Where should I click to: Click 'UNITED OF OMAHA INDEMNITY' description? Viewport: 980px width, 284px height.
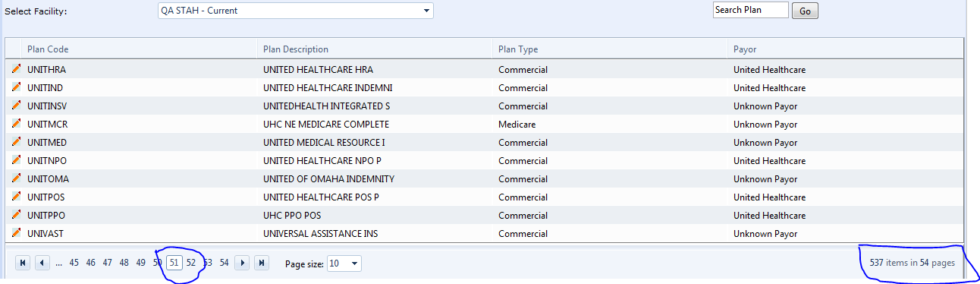coord(328,179)
